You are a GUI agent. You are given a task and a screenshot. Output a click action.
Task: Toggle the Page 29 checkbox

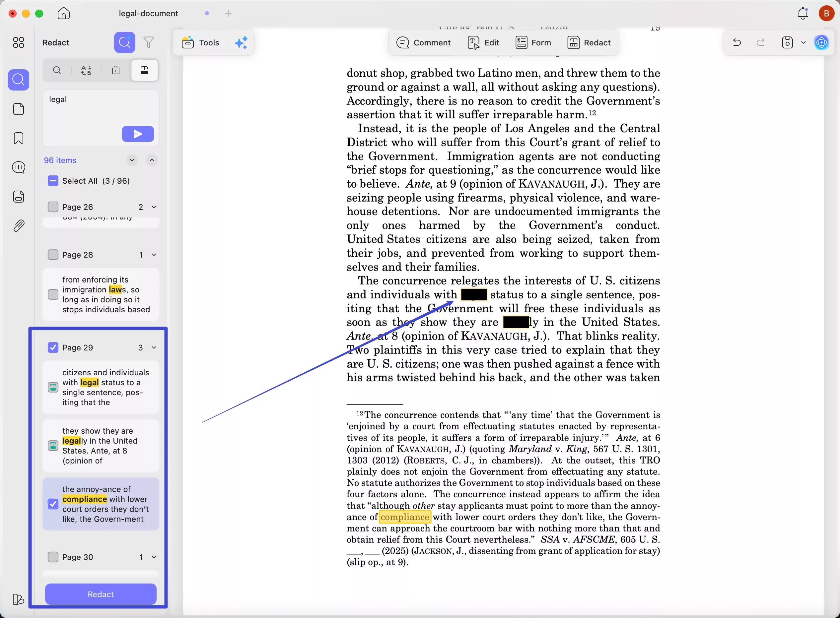[53, 347]
